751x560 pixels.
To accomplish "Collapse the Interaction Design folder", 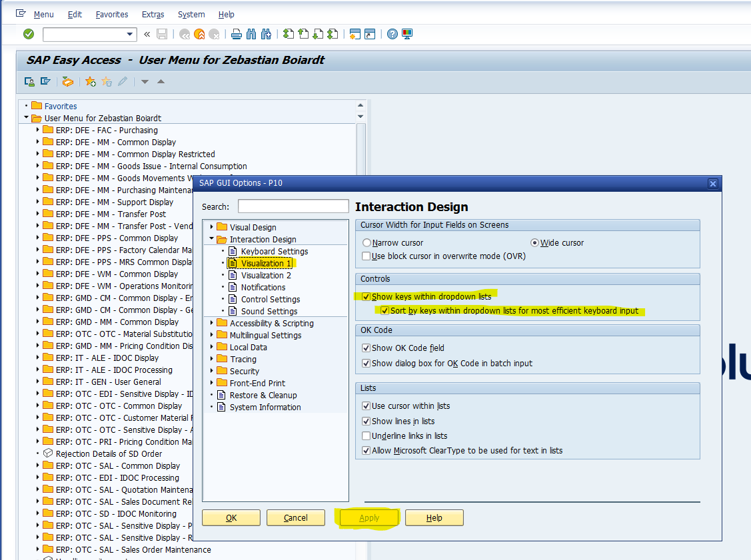I will click(211, 238).
